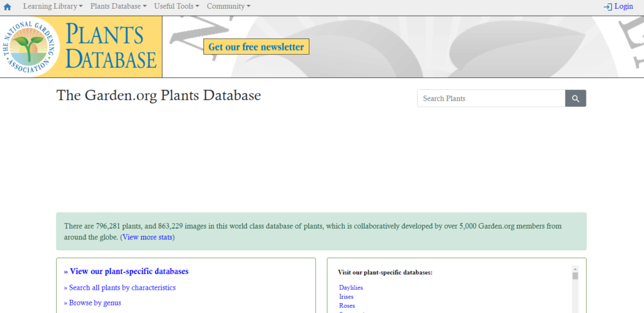Open the Roses database link
Image resolution: width=644 pixels, height=313 pixels.
coord(347,305)
